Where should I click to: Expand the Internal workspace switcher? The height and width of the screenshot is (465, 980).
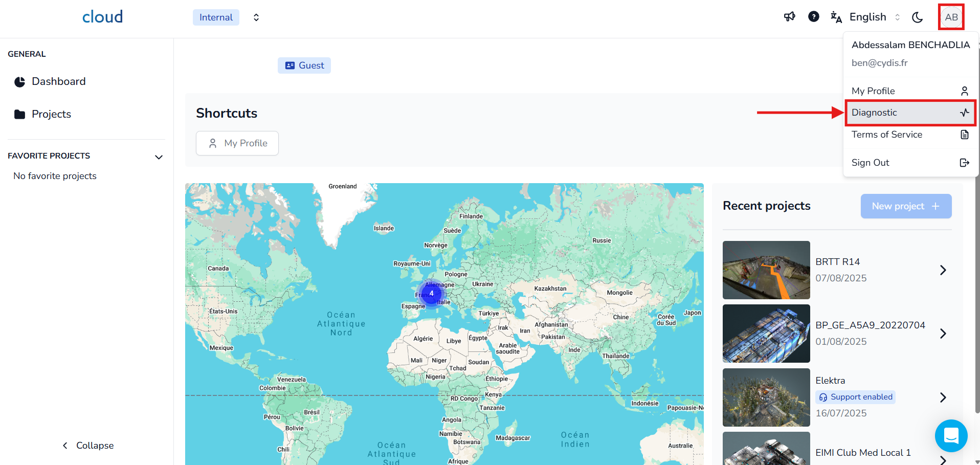[x=256, y=17]
